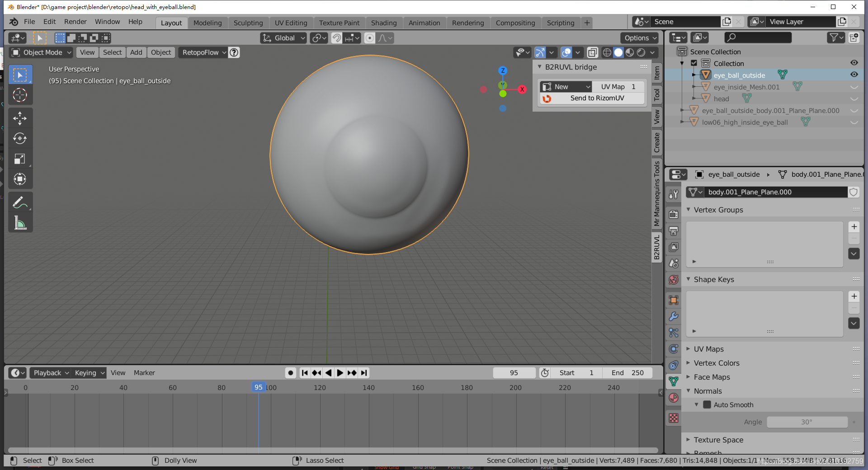Jump to the timeline end frame
868x470 pixels.
364,373
